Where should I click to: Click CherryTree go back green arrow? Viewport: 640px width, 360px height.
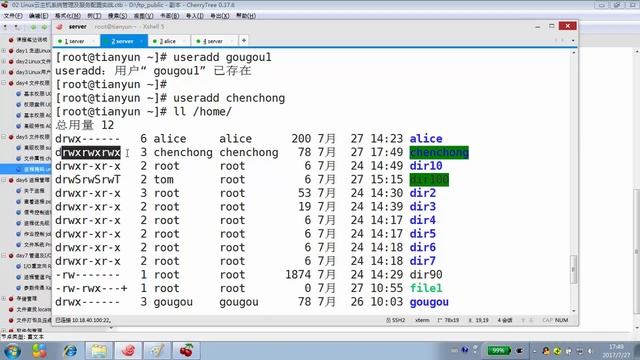[x=33, y=27]
